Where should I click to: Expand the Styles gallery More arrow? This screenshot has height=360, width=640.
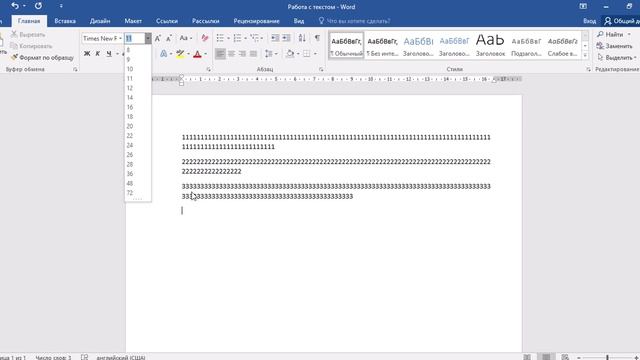coord(585,55)
